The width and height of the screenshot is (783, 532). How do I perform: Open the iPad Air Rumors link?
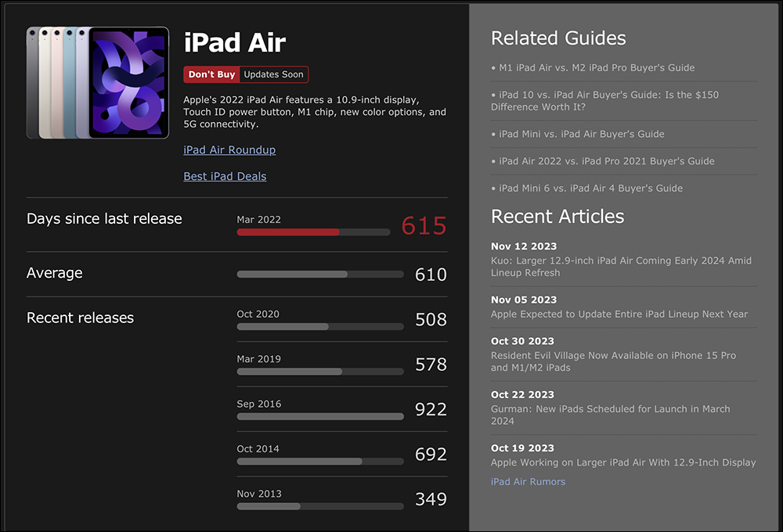click(528, 482)
